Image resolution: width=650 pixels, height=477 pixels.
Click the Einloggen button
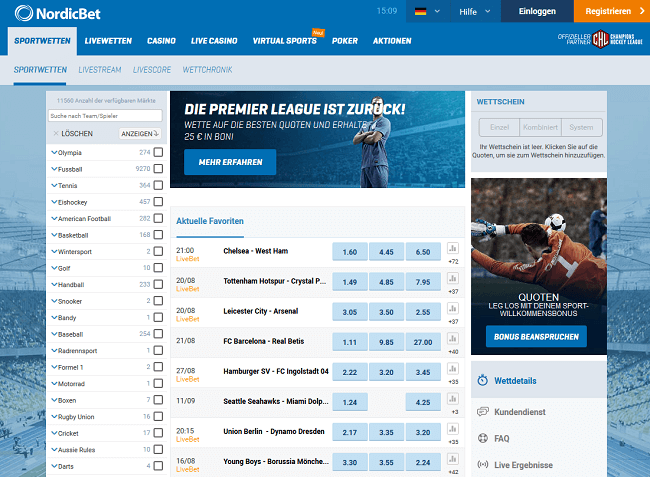coord(537,11)
